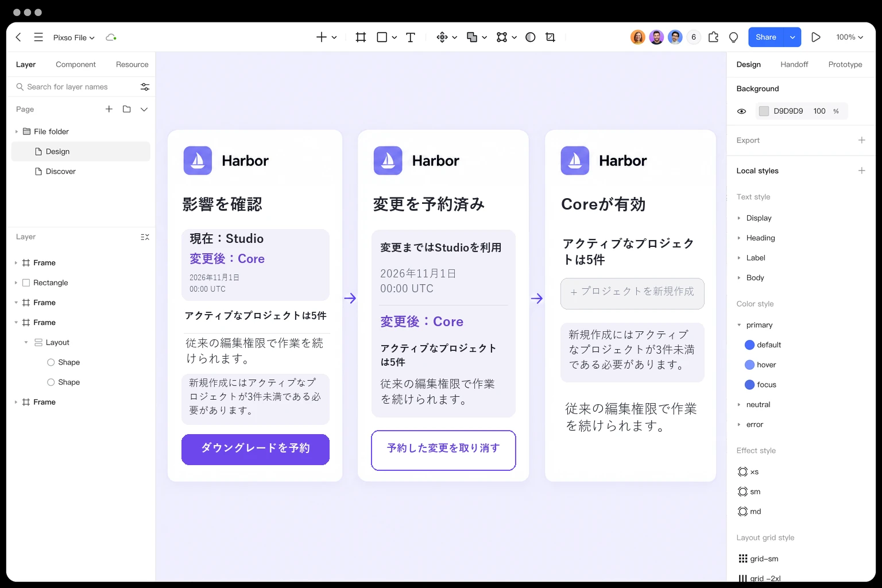882x588 pixels.
Task: Switch to the Resource tab
Action: point(132,64)
